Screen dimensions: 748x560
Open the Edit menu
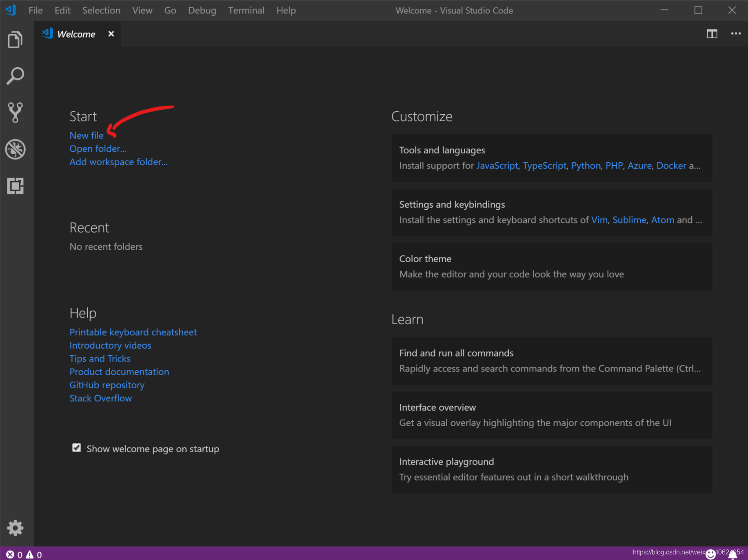62,10
